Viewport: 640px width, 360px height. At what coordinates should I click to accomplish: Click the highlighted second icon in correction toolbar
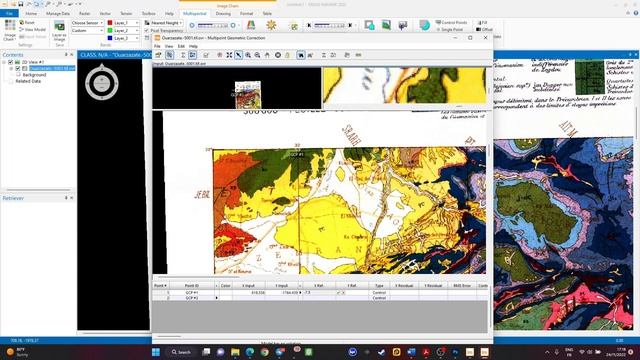169,55
